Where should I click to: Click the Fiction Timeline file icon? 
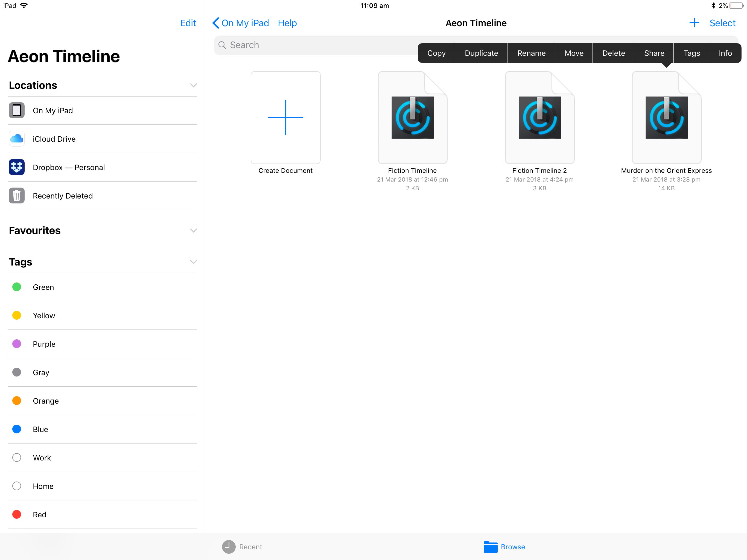[x=412, y=117]
